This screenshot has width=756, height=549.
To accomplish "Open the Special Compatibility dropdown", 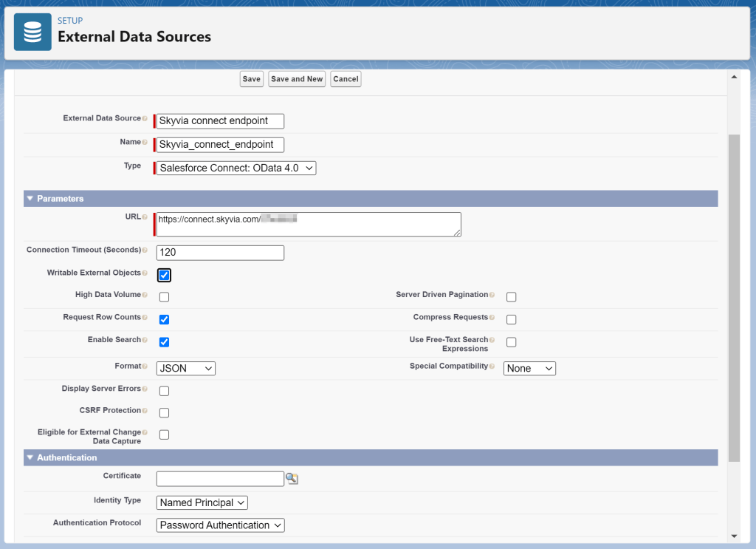I will 529,368.
